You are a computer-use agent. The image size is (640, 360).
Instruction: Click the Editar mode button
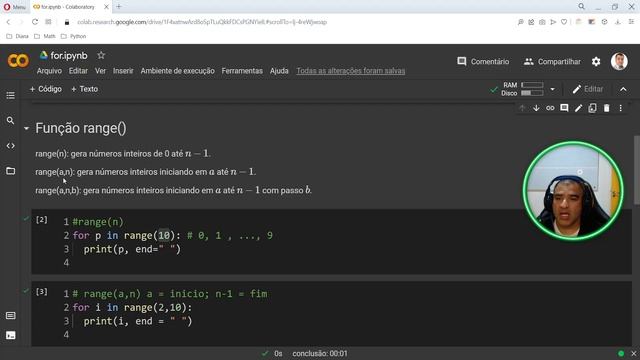588,89
